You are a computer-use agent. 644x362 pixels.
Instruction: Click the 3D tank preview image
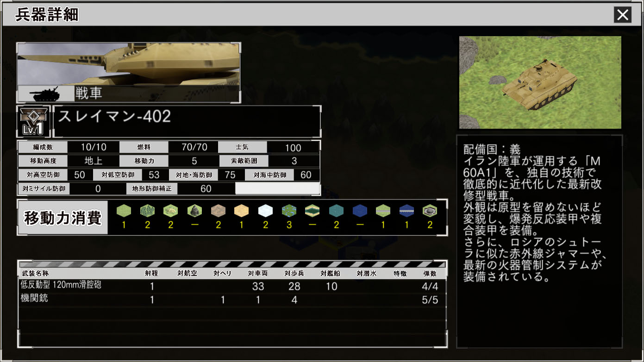point(540,82)
